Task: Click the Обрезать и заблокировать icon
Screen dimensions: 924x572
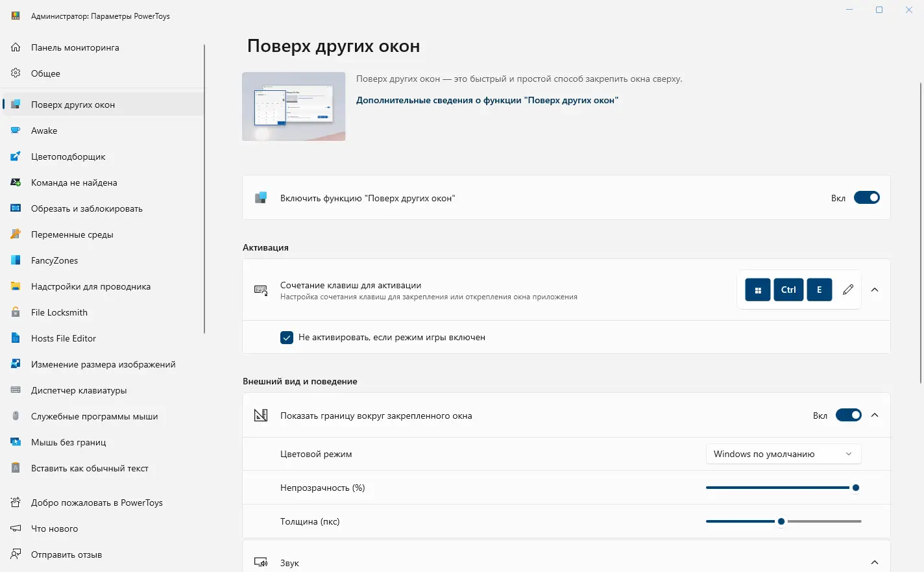Action: pos(16,208)
